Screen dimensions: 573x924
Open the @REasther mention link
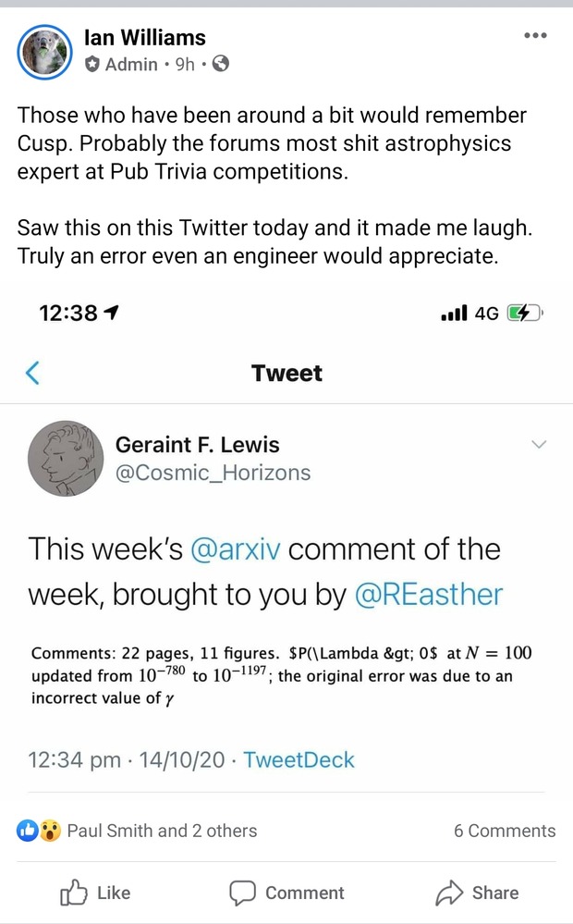[428, 594]
